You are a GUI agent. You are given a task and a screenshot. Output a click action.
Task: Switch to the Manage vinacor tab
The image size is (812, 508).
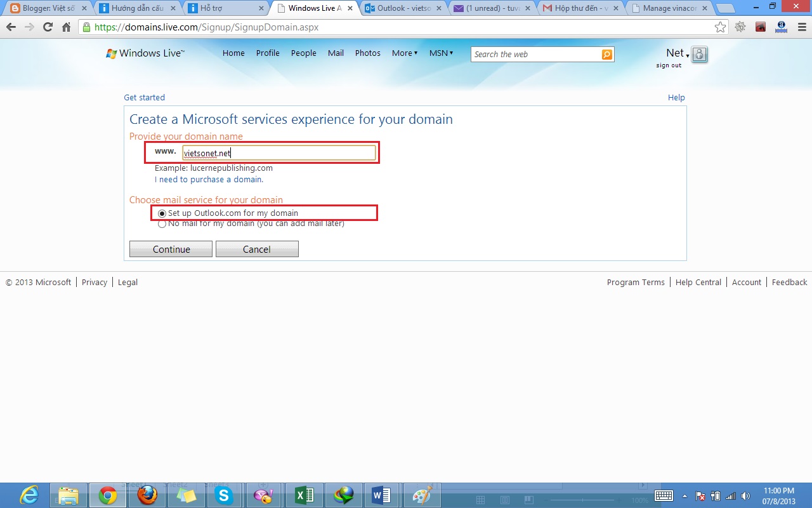(669, 9)
